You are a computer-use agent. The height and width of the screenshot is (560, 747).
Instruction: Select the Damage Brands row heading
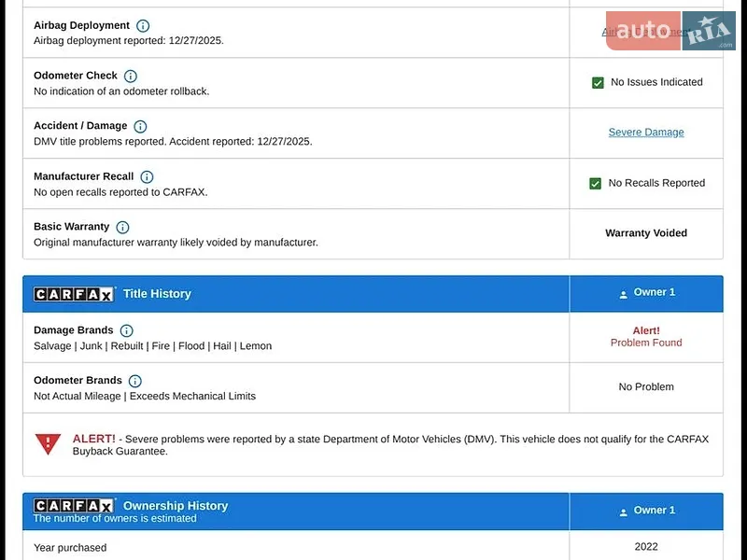[74, 330]
